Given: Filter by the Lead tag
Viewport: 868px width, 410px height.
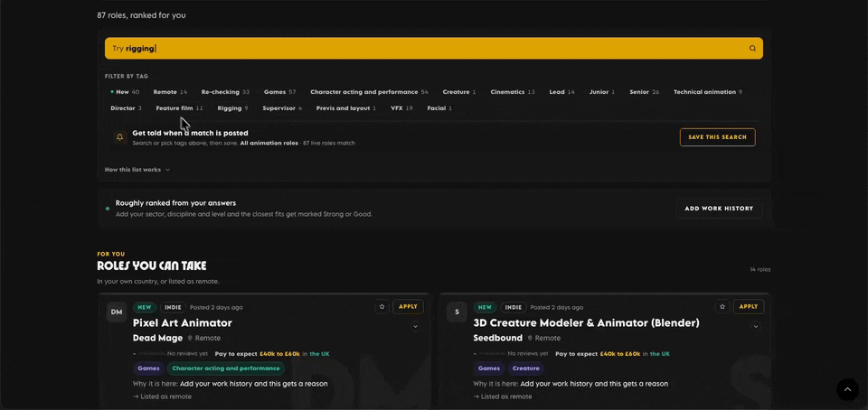Looking at the screenshot, I should [561, 92].
